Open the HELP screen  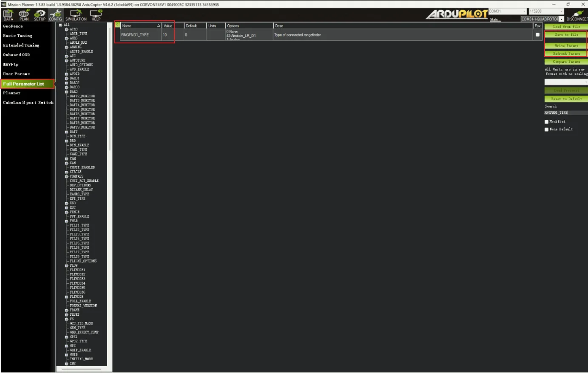pyautogui.click(x=96, y=15)
